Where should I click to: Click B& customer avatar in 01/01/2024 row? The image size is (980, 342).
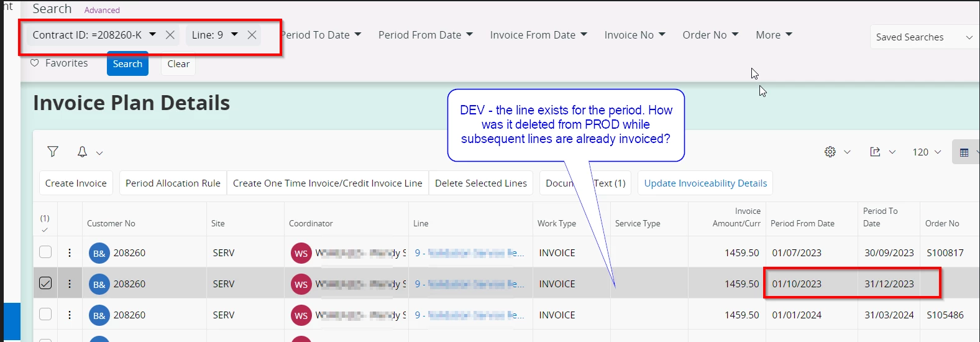coord(99,315)
